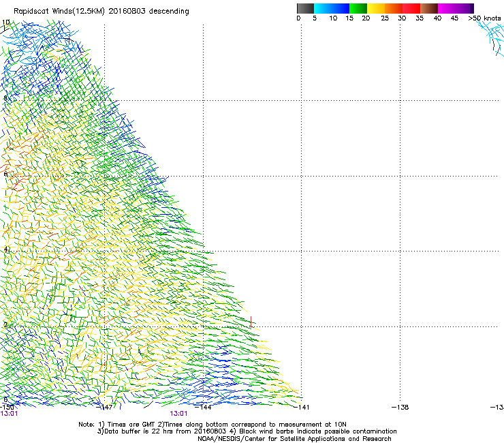504x443 pixels.
Task: Click the 'Times are GMT' note line
Action: click(x=212, y=425)
